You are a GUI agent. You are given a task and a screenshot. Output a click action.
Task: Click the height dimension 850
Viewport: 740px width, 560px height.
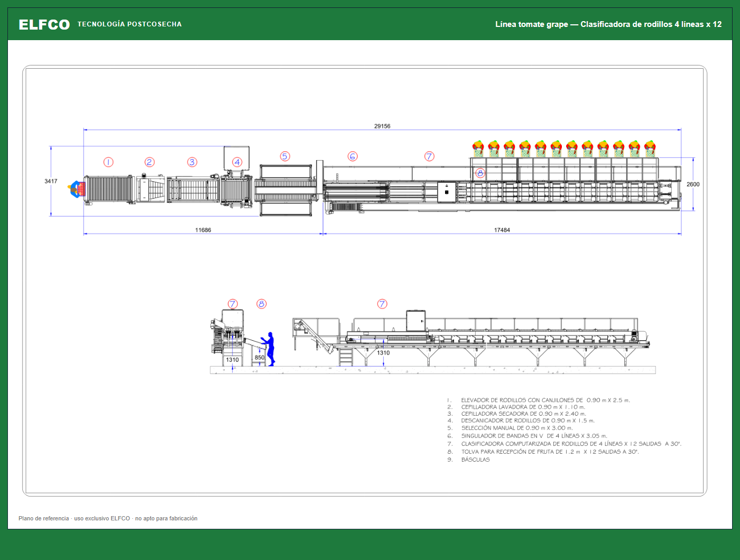coord(260,358)
